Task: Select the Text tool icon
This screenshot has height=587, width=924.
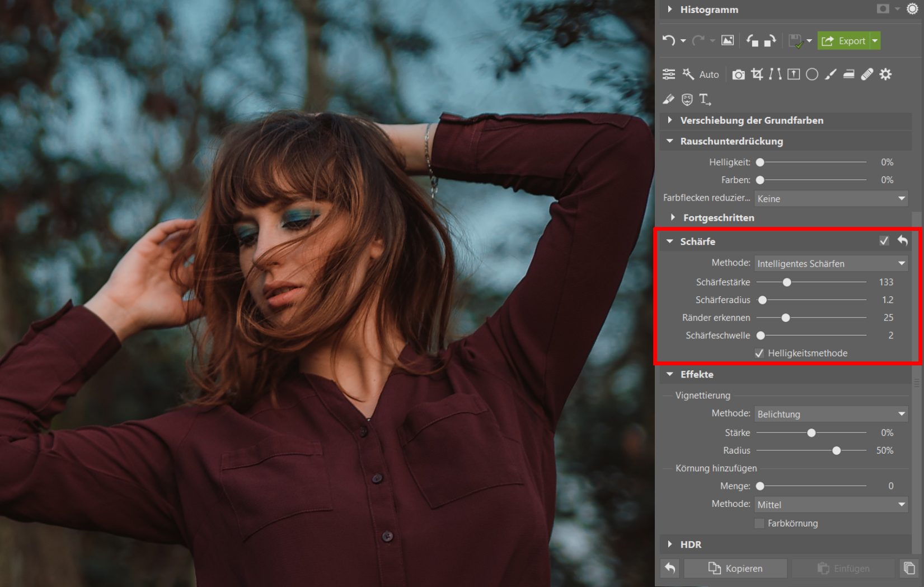Action: pyautogui.click(x=705, y=100)
